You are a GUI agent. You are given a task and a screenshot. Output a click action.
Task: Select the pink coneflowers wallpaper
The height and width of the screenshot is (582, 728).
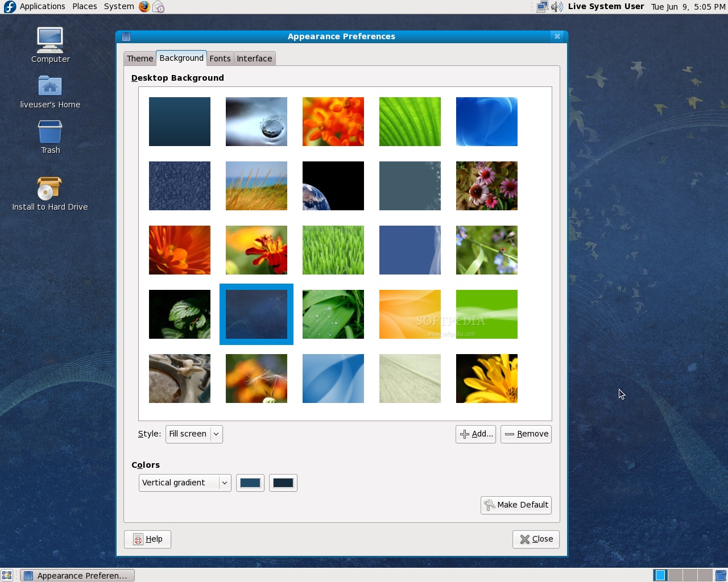click(x=487, y=186)
